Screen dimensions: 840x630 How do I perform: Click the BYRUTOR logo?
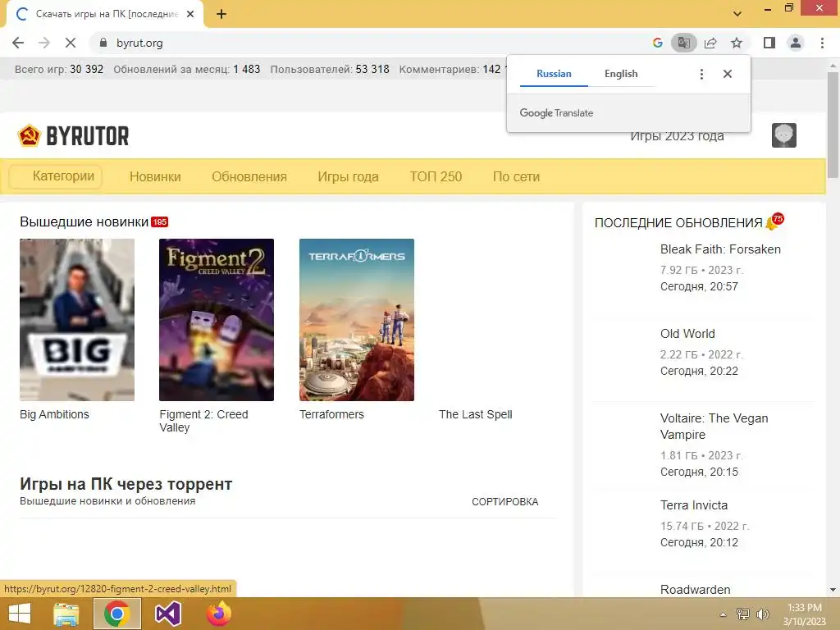(x=73, y=136)
